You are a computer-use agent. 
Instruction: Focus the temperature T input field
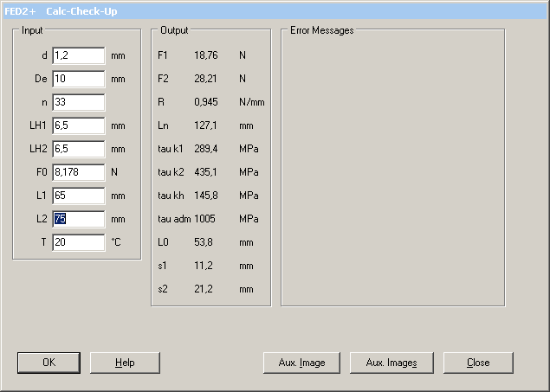pos(78,242)
